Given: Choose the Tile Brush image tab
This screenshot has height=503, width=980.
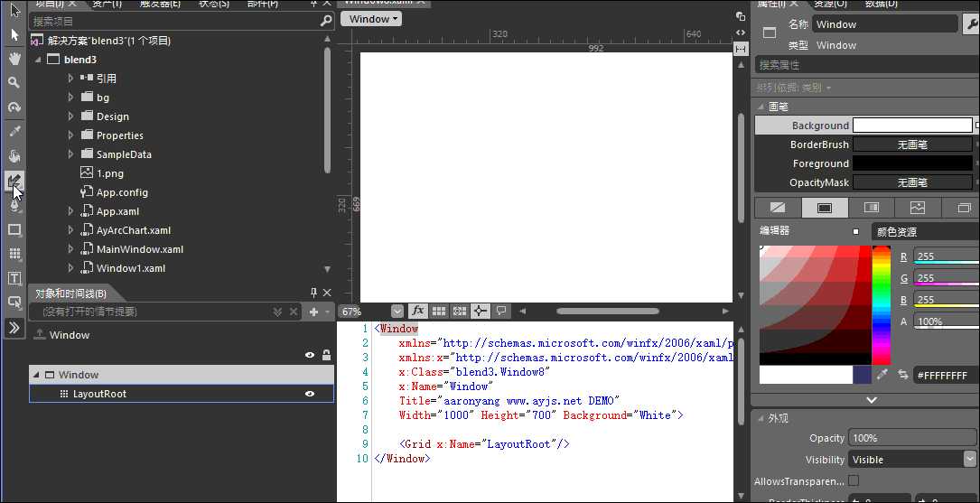Looking at the screenshot, I should tap(918, 208).
